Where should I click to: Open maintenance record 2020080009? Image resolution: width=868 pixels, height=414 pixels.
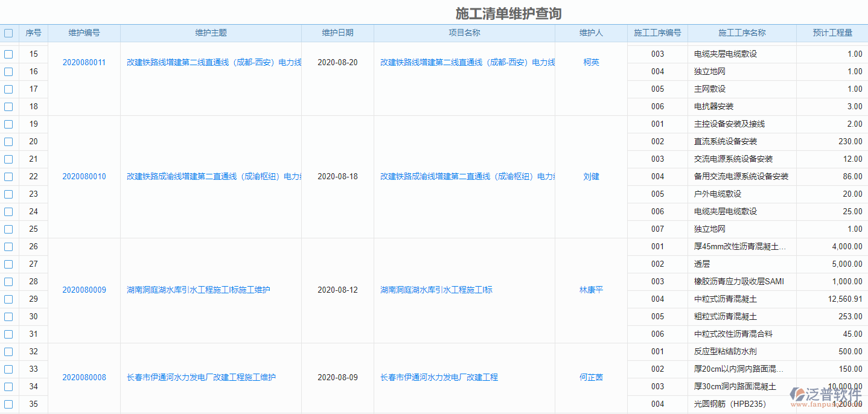coord(83,290)
